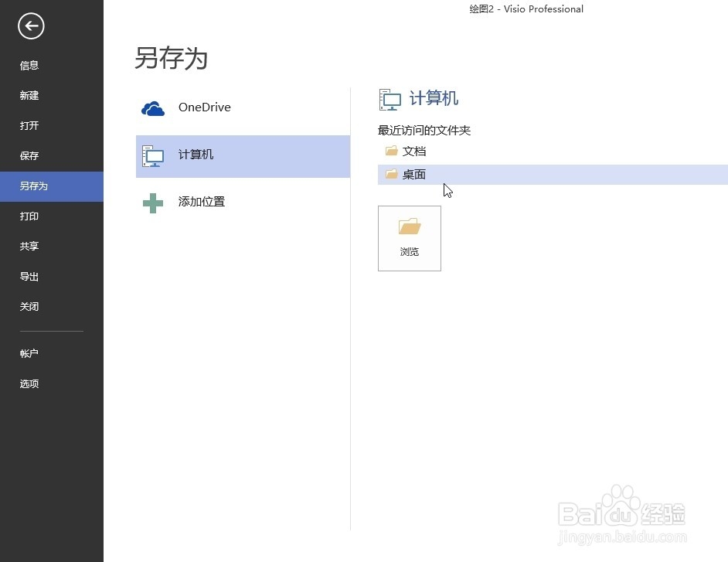Open the 打印 page

click(x=52, y=216)
